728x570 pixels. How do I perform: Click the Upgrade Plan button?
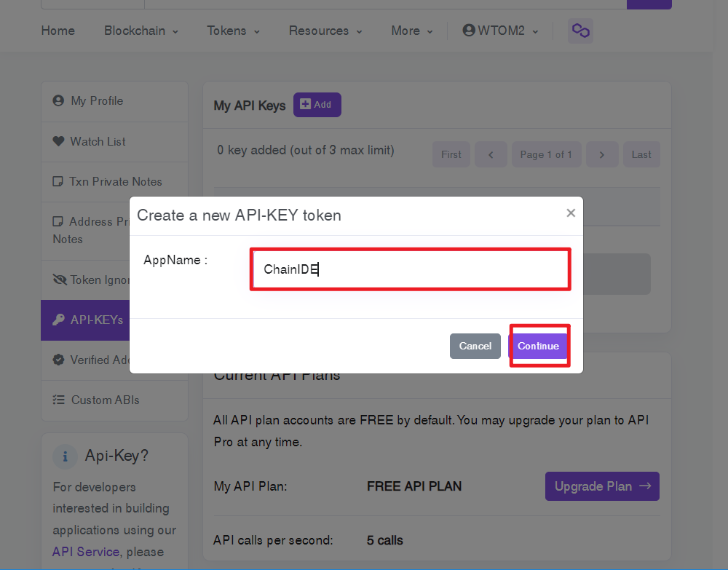point(602,486)
